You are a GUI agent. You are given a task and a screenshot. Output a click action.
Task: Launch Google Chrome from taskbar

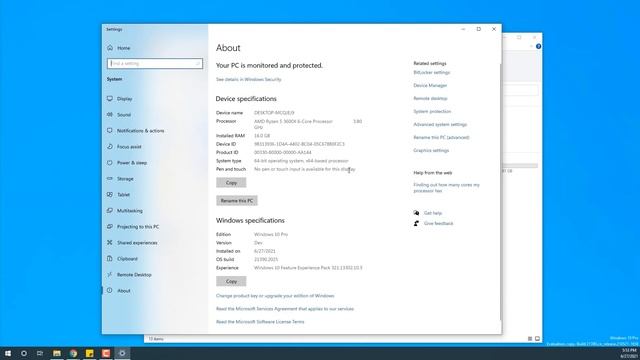(73, 353)
